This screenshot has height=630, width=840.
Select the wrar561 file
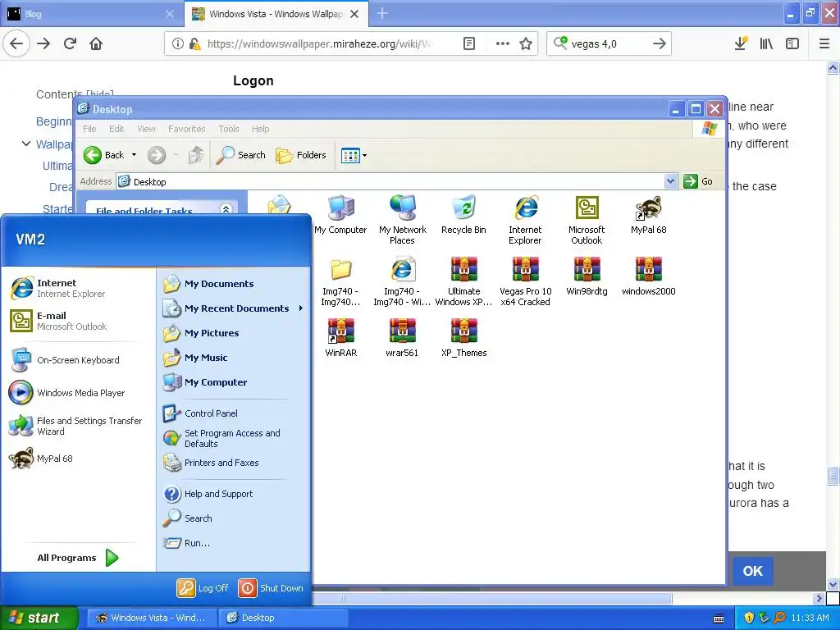point(402,338)
